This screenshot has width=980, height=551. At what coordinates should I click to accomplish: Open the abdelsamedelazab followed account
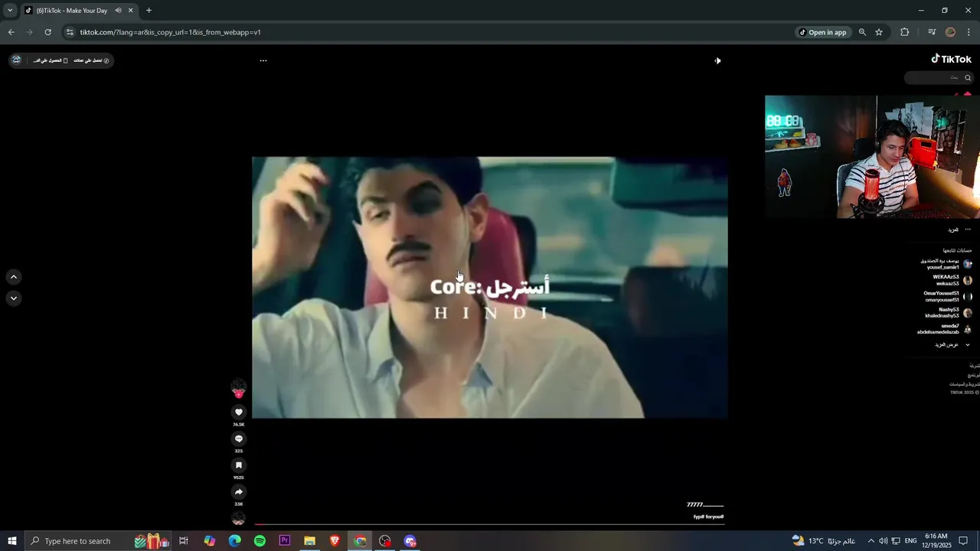coord(944,329)
